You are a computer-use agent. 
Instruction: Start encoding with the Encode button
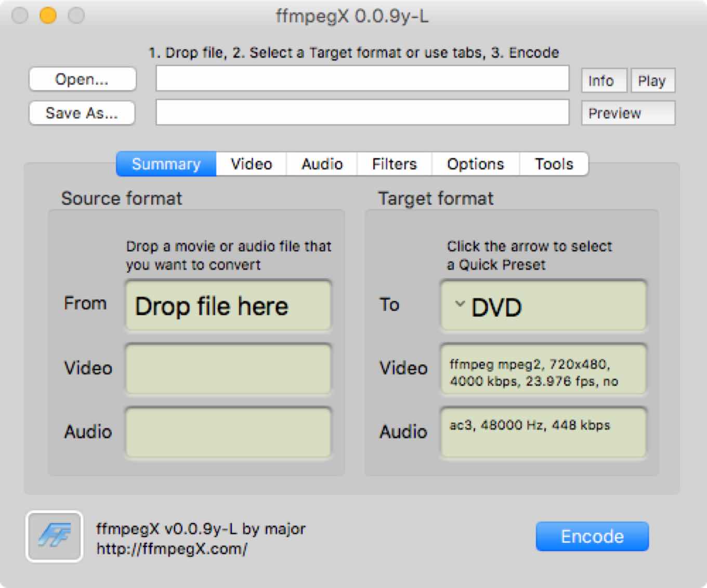(x=592, y=536)
